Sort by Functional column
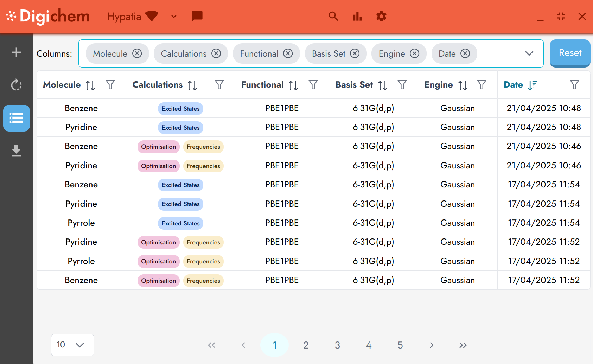593x364 pixels. (x=293, y=85)
